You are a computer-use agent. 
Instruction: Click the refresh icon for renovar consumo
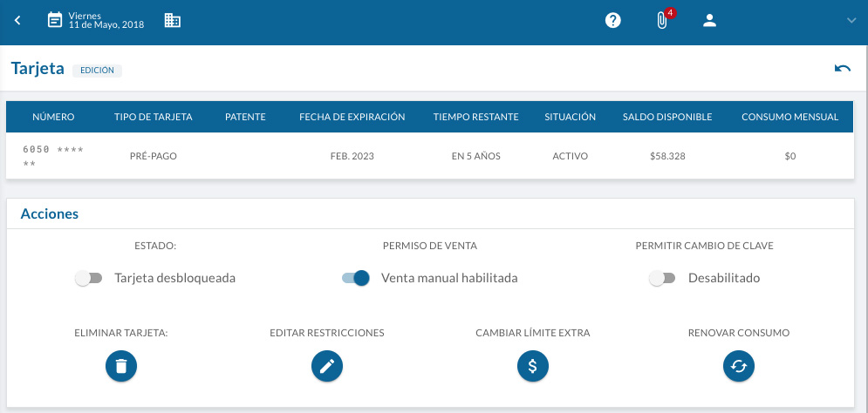pos(739,366)
